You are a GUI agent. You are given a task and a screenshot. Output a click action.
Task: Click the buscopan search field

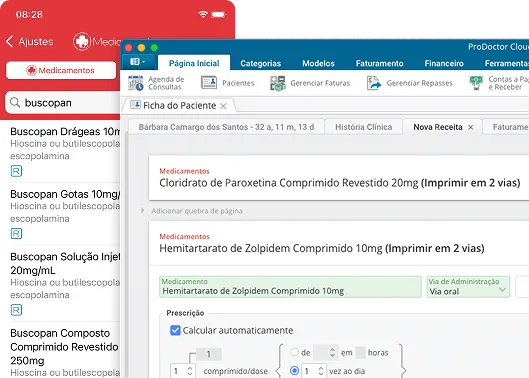click(x=63, y=103)
